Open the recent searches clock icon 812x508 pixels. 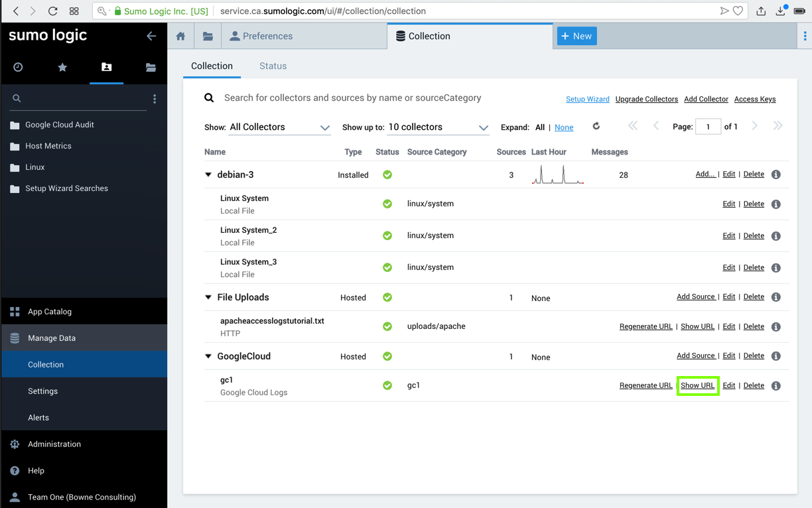(18, 67)
